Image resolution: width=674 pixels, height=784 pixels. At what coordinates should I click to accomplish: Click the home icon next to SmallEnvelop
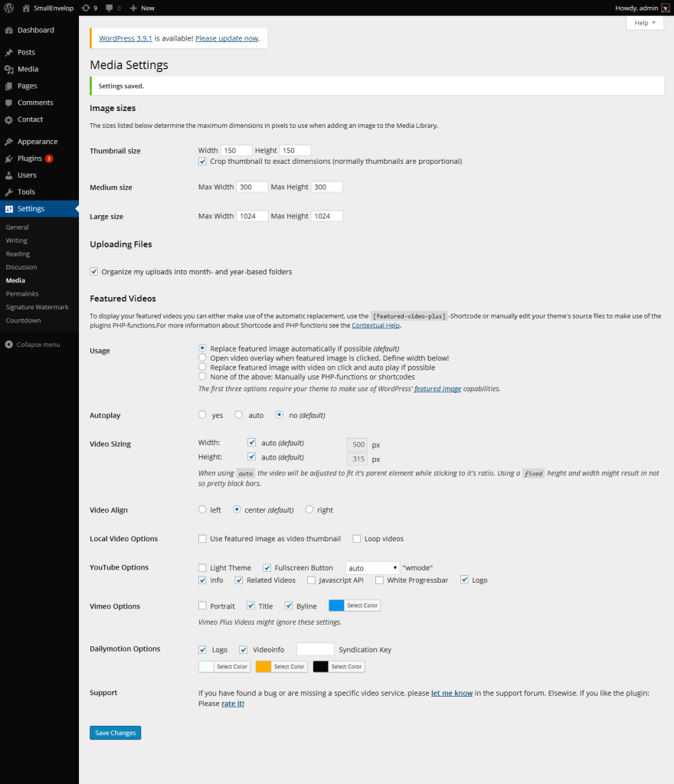[26, 8]
